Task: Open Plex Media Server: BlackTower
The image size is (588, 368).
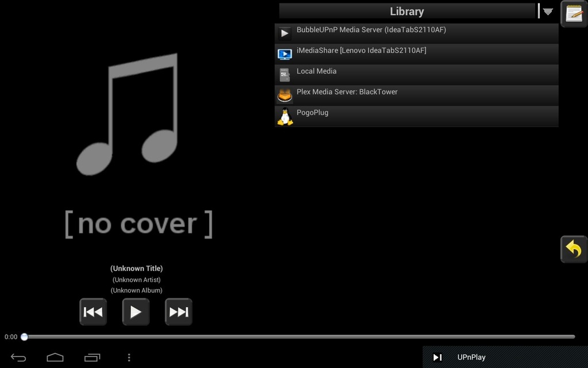Action: [x=416, y=95]
